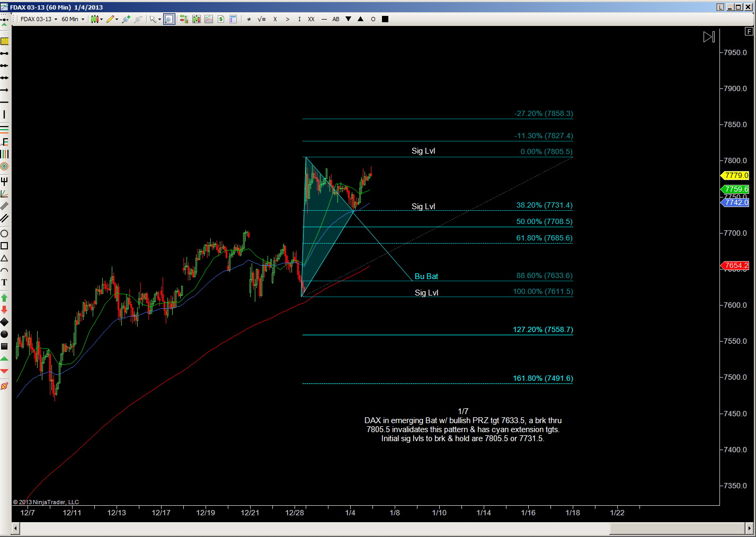Toggle the Data Box panel

(x=233, y=19)
